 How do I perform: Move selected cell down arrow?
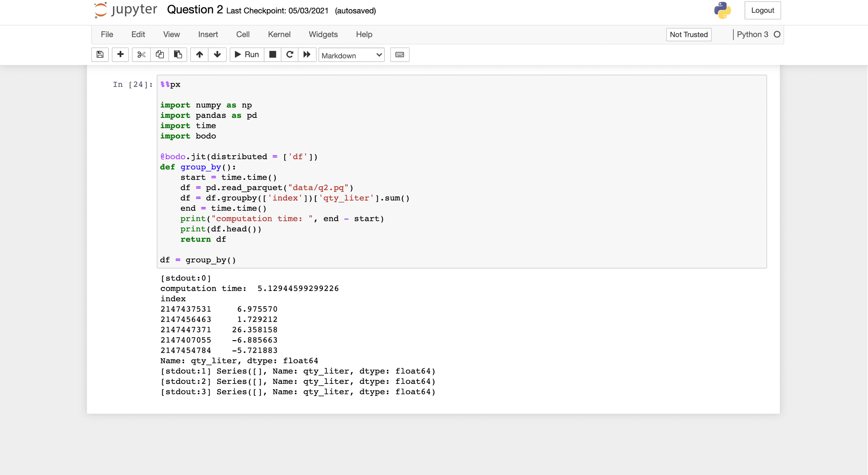[217, 55]
